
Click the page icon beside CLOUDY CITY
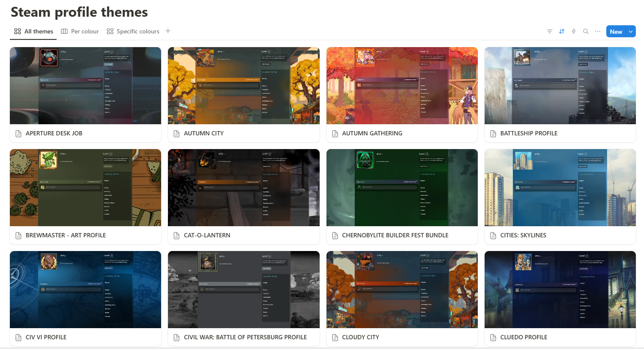point(335,338)
